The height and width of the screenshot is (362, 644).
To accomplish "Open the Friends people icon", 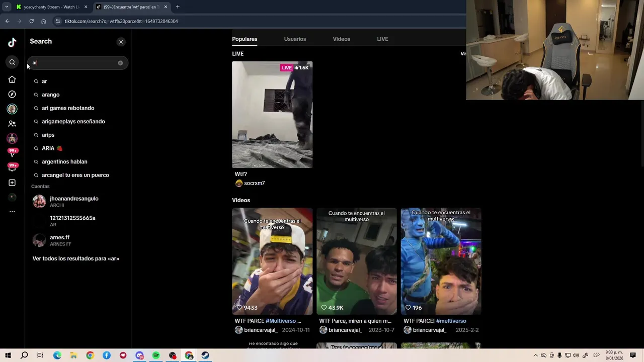I will (x=12, y=124).
